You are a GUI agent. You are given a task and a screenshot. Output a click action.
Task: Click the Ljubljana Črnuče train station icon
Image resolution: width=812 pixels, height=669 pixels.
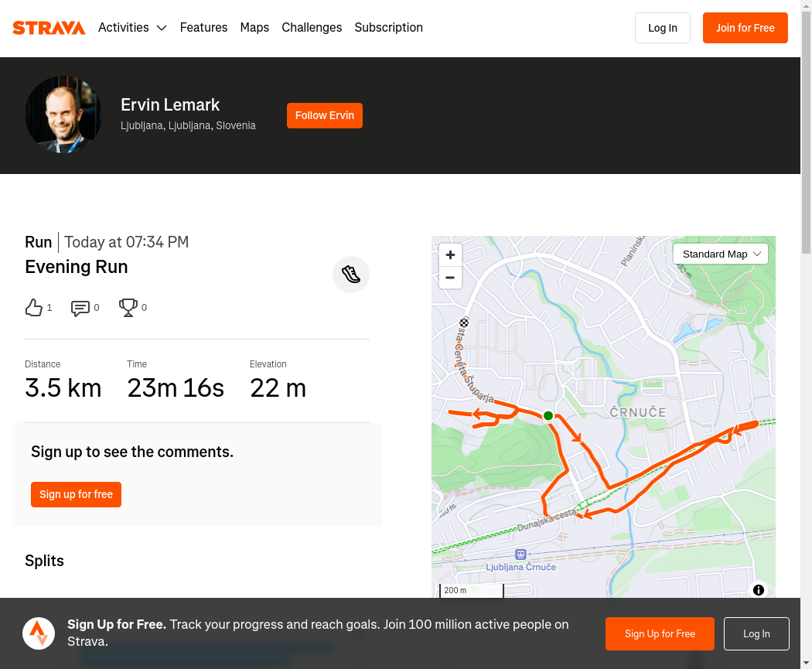pos(520,555)
